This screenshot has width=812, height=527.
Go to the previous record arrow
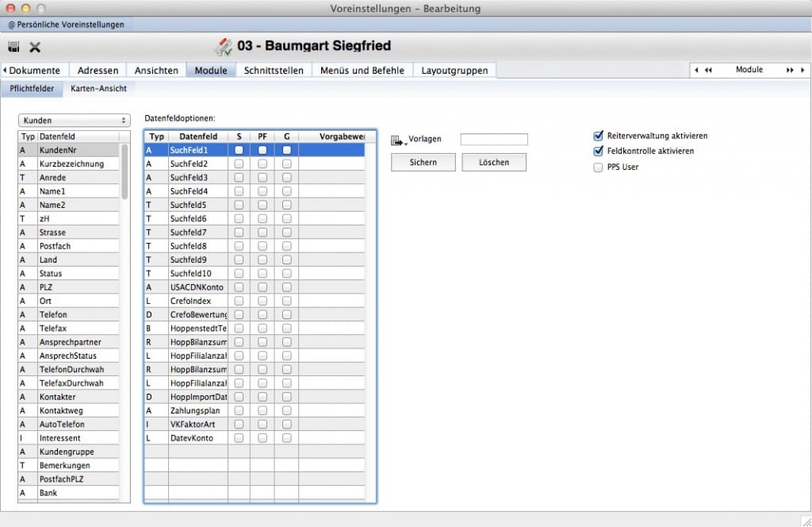tap(696, 70)
